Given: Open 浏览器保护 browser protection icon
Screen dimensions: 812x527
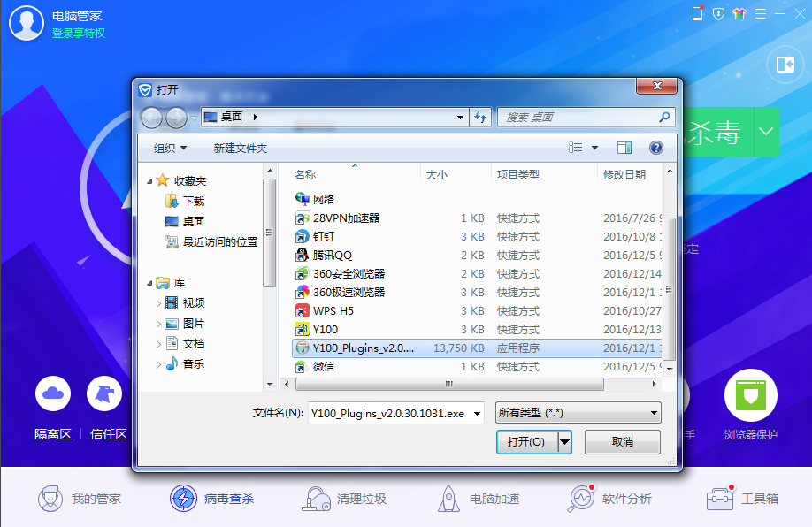Looking at the screenshot, I should [750, 396].
